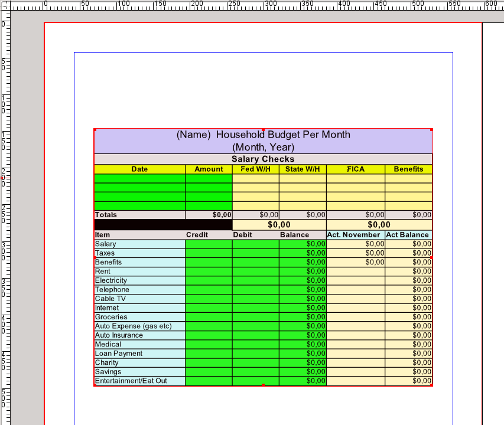Click the State W/H column header
Viewport: 504px width, 425px height.
[303, 169]
